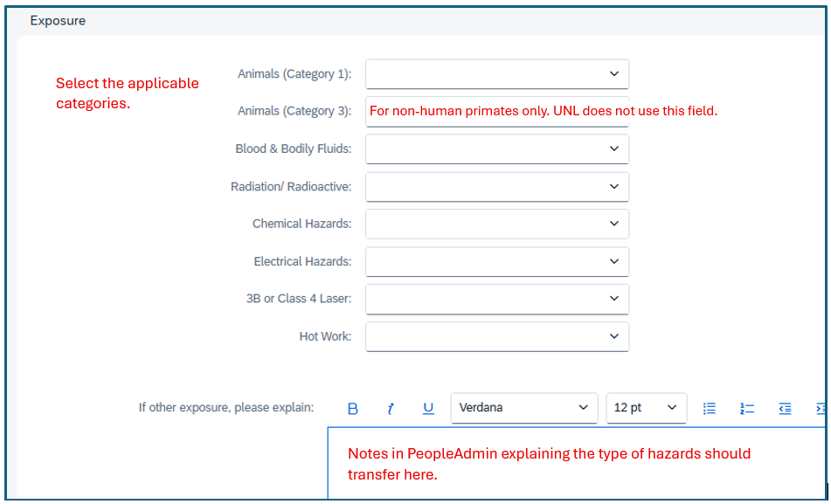Open the 12 pt font size dropdown

tap(646, 408)
